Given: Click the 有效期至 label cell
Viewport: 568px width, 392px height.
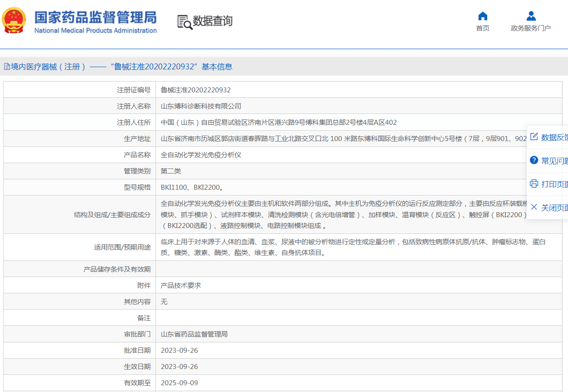Looking at the screenshot, I should (x=80, y=383).
